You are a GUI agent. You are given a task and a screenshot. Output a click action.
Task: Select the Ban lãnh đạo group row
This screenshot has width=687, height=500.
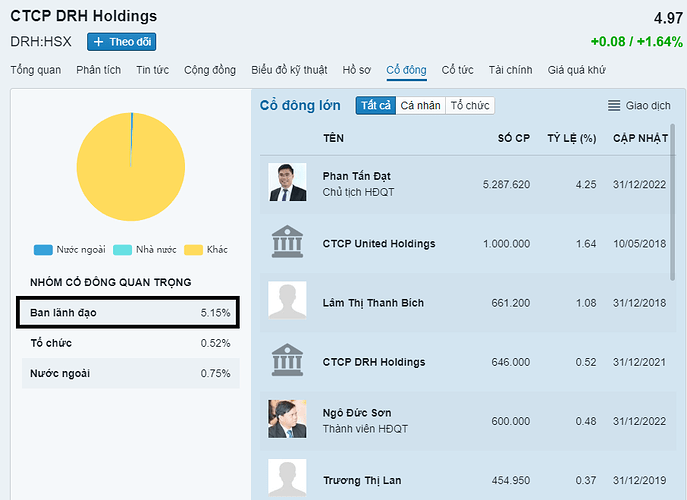click(x=130, y=313)
